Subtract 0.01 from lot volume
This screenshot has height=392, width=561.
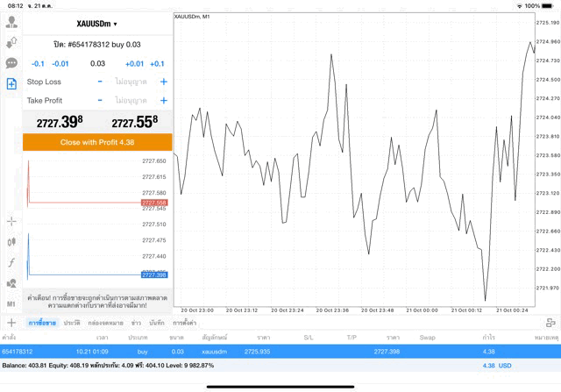pos(60,63)
